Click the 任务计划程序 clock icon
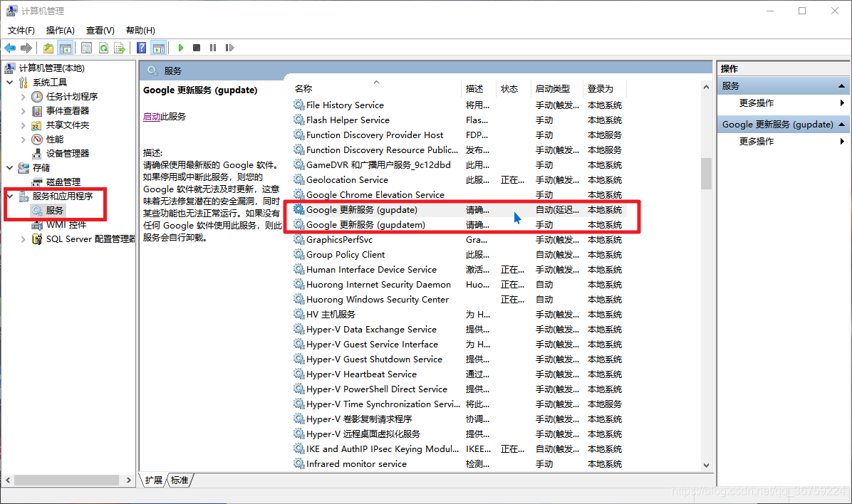The height and width of the screenshot is (504, 852). (x=37, y=97)
